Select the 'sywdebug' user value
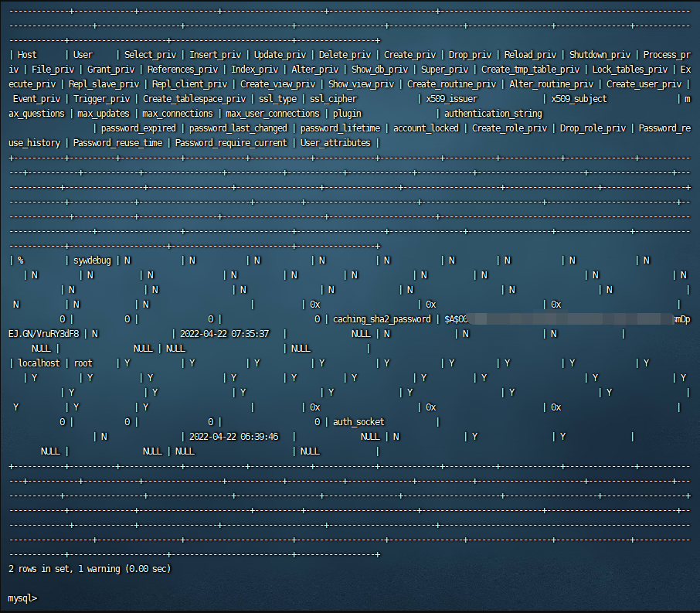Image resolution: width=700 pixels, height=613 pixels. click(92, 261)
